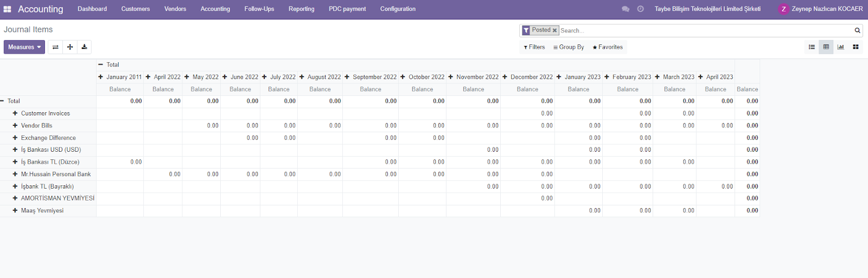The image size is (868, 278).
Task: Open the conversations chat icon
Action: click(626, 9)
